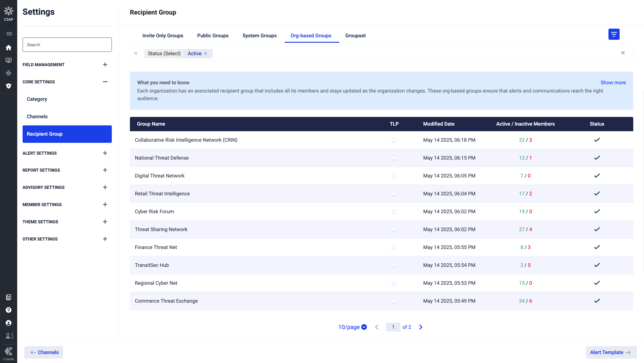Select TLP circle for National Threat Defense
This screenshot has width=644, height=363.
[x=394, y=158]
